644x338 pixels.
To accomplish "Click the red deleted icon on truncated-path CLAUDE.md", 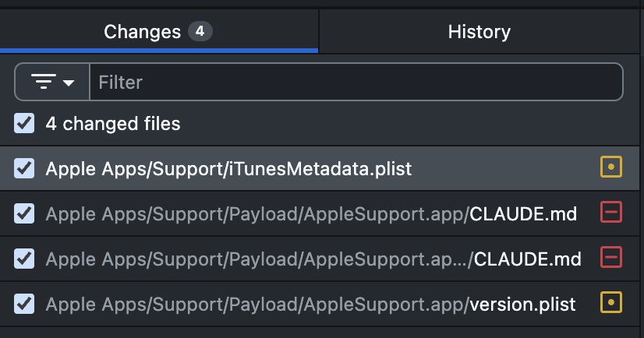I will pos(611,257).
